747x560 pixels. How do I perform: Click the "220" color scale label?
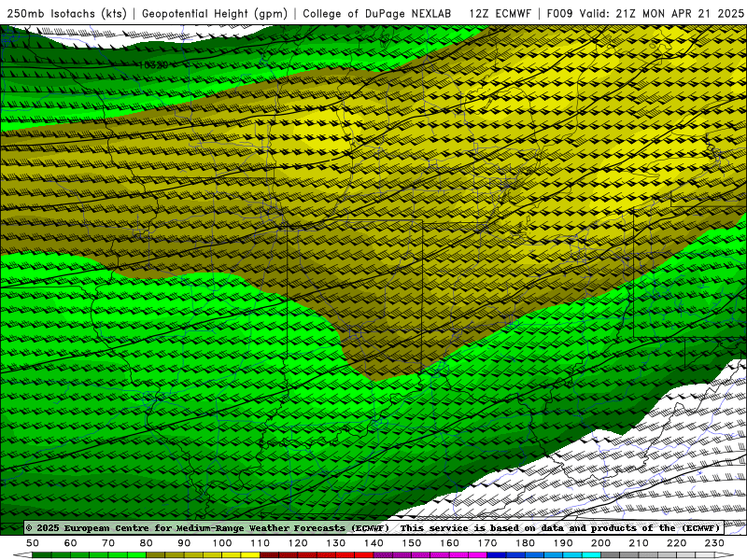click(x=676, y=543)
